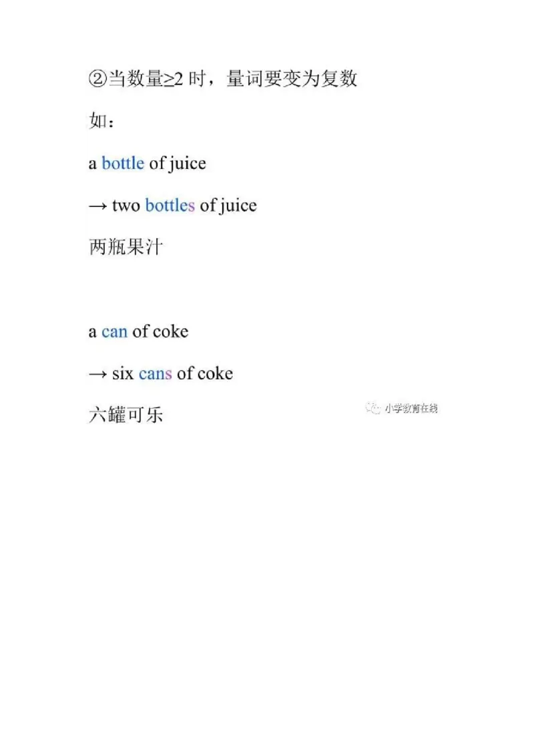Click the heading text 量词要变为复数

292,79
